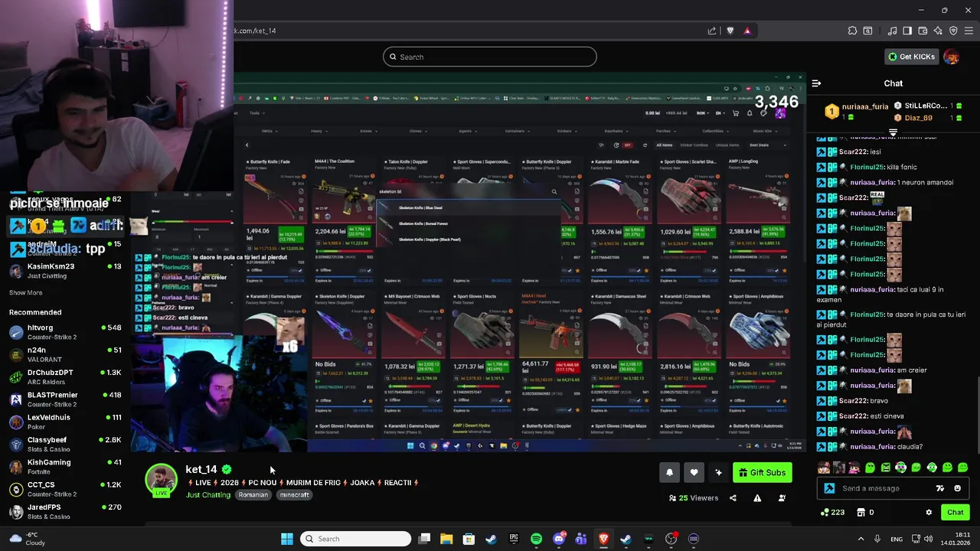Select JaredFPS in recommended list
The image size is (980, 551).
pos(65,511)
